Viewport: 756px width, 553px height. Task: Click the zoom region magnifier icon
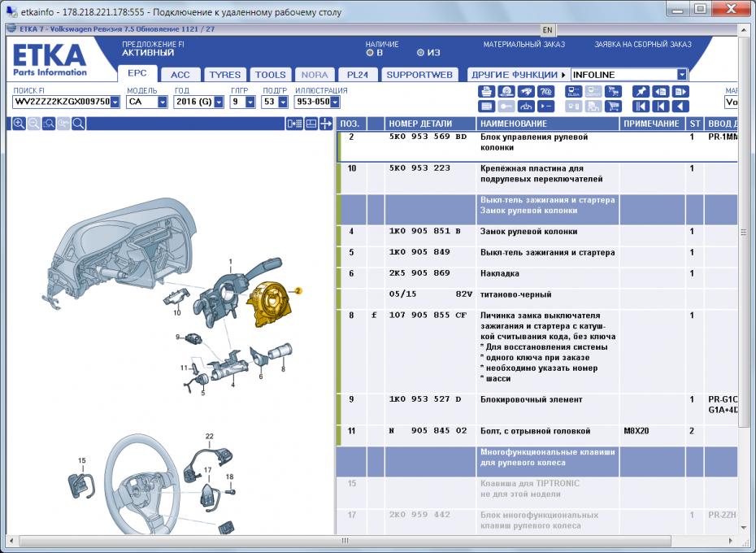tap(49, 124)
